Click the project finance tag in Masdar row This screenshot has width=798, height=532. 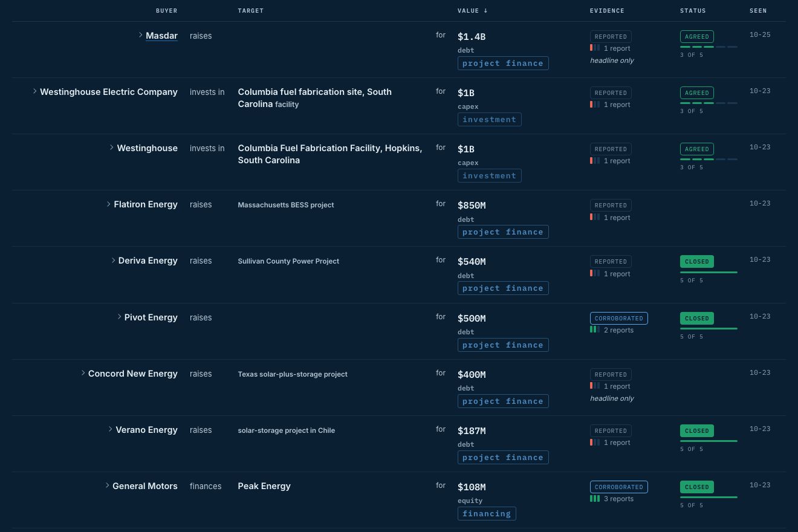click(503, 63)
